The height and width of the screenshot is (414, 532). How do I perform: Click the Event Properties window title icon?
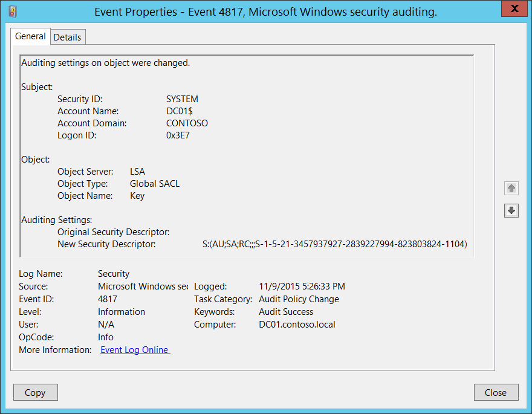coord(13,10)
